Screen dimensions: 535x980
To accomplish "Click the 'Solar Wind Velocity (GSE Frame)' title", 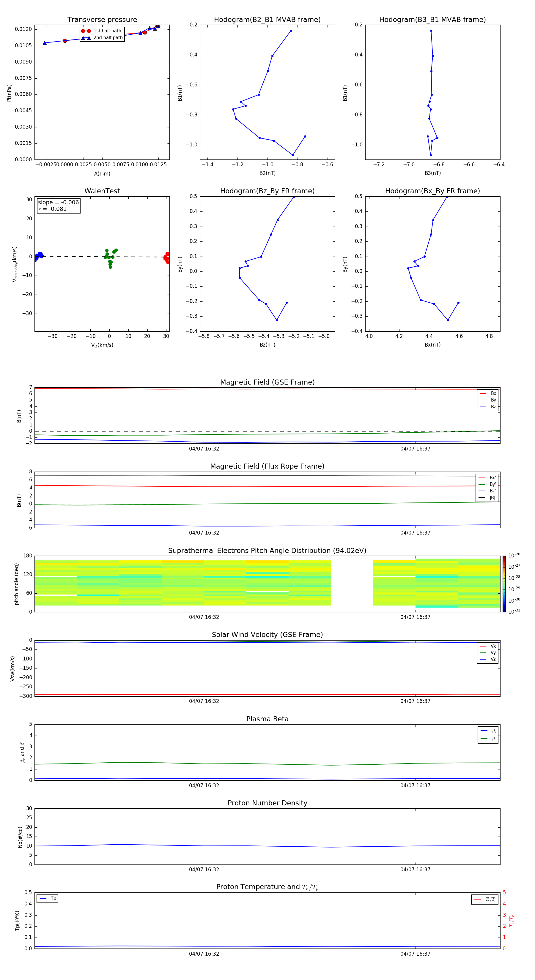I will tap(267, 635).
